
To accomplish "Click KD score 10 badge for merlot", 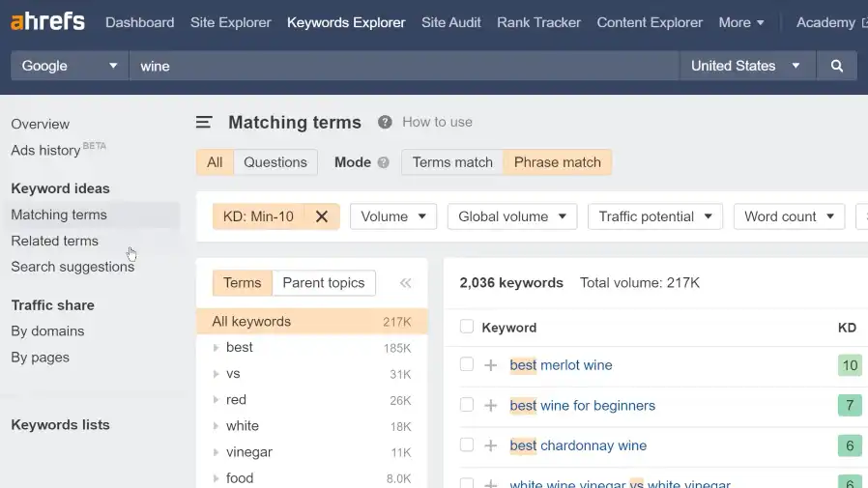I will tap(850, 365).
